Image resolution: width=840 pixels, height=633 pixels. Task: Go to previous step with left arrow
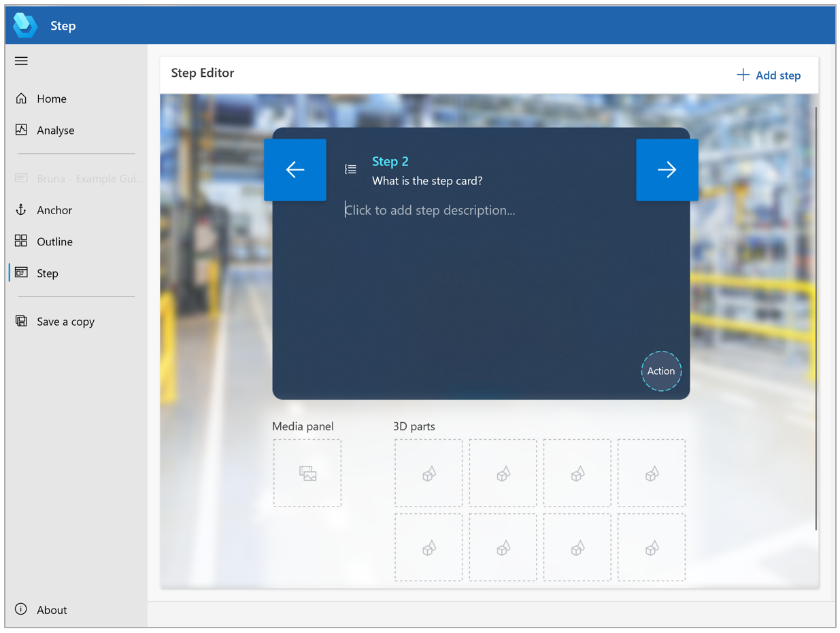[295, 170]
